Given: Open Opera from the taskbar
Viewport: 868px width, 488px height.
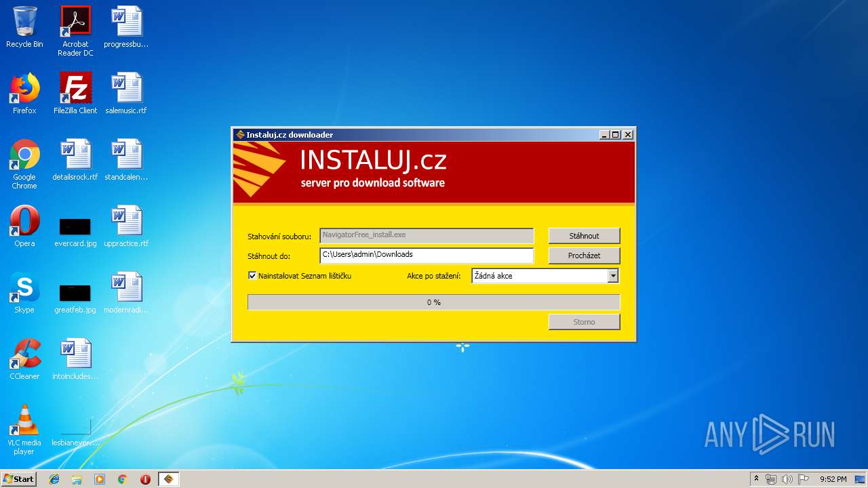Looking at the screenshot, I should coord(145,479).
